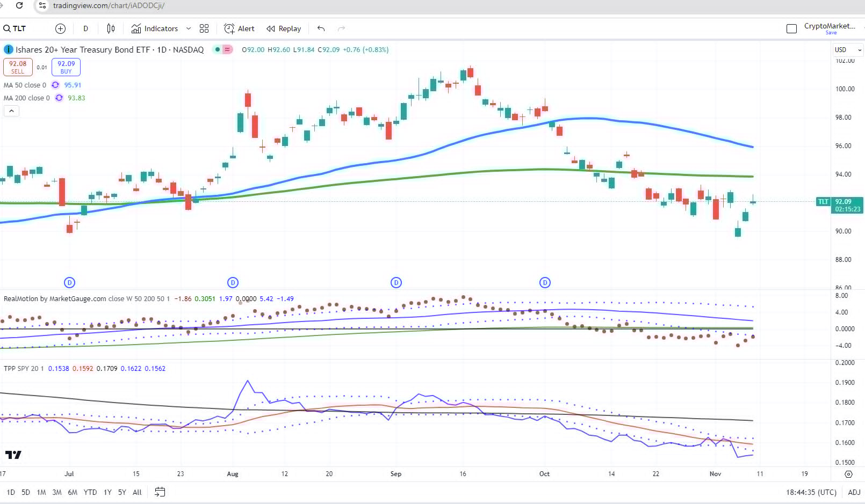This screenshot has height=504, width=865.
Task: Click the 92.09 BUY button
Action: pos(66,67)
